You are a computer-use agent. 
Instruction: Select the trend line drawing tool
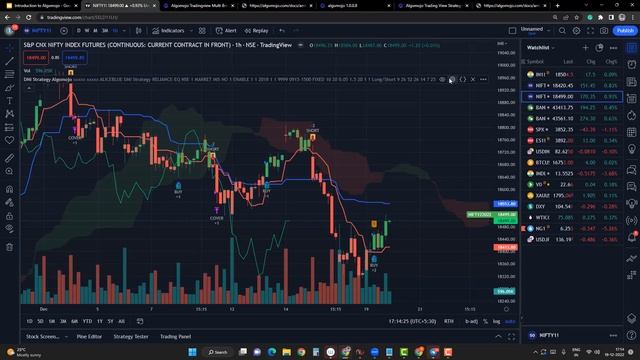click(x=9, y=61)
